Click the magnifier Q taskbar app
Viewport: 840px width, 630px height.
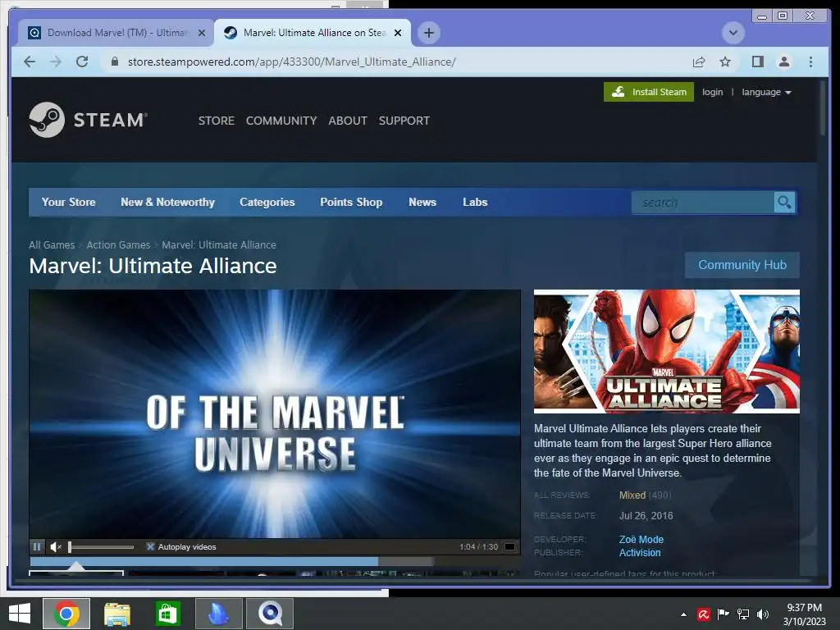tap(269, 614)
